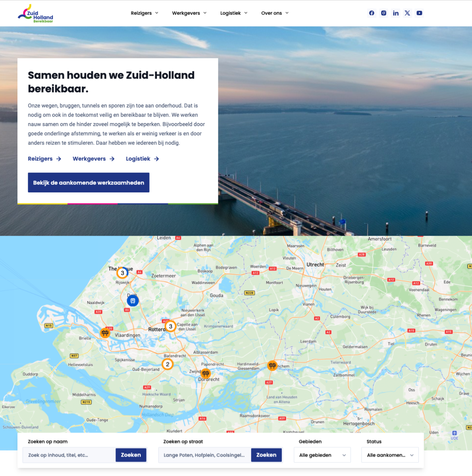The image size is (472, 476).
Task: Click the blue public transport map marker
Action: (x=133, y=301)
